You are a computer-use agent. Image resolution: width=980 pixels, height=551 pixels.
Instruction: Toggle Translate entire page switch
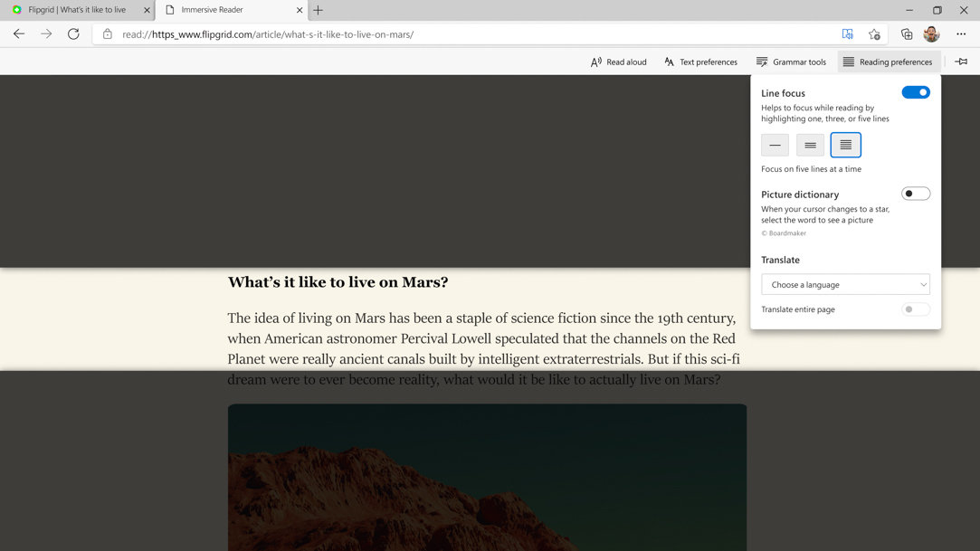tap(916, 309)
